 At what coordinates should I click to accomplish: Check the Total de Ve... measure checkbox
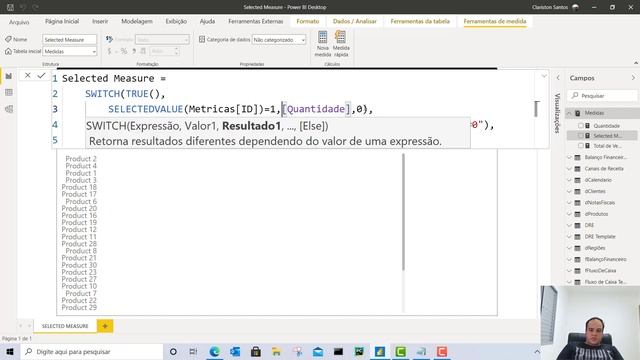[x=580, y=146]
